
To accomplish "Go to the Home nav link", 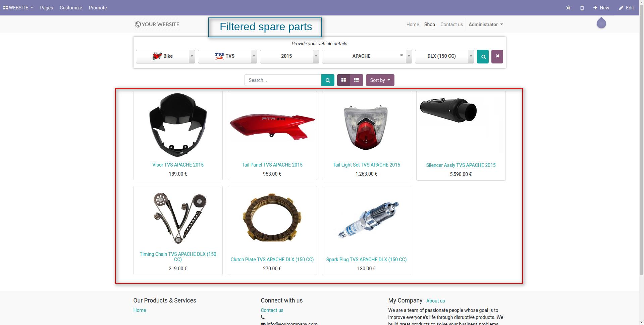I will pyautogui.click(x=413, y=25).
